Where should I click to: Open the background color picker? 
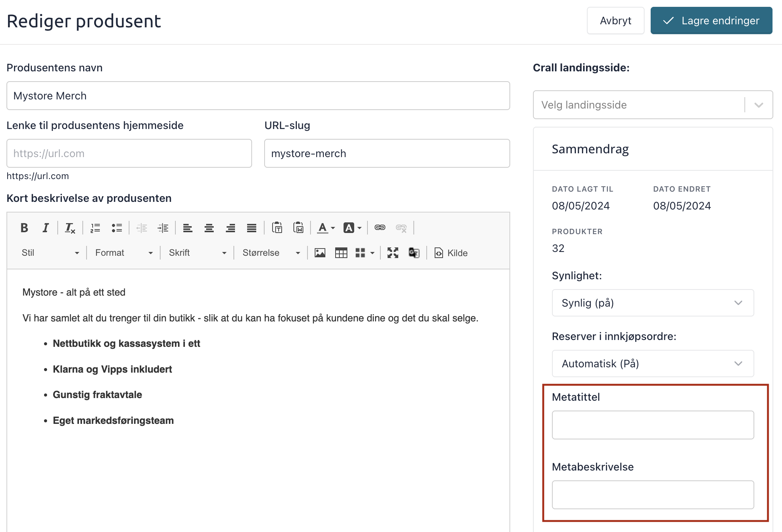point(352,228)
